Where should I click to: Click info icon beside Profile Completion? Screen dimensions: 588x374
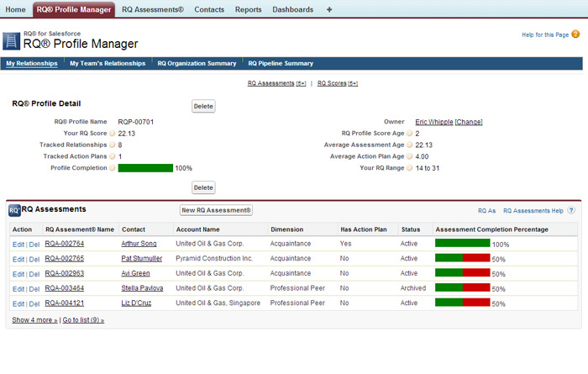pyautogui.click(x=112, y=168)
